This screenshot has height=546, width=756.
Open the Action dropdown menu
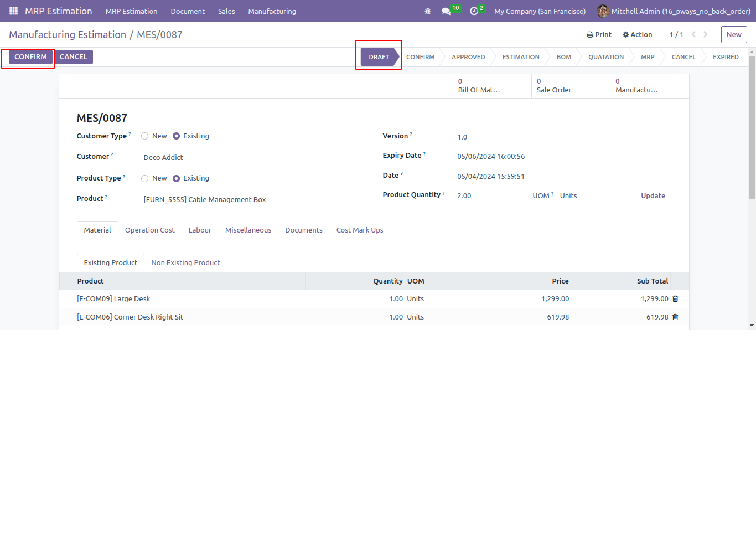point(638,34)
